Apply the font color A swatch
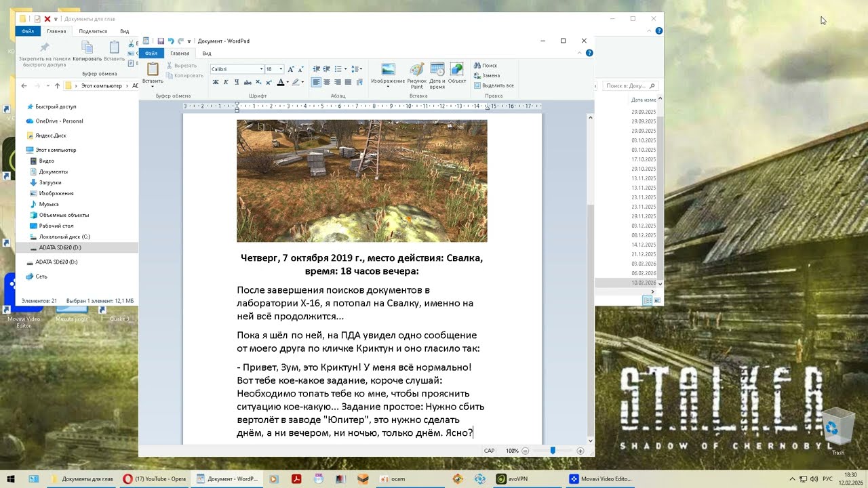This screenshot has height=488, width=868. point(280,82)
